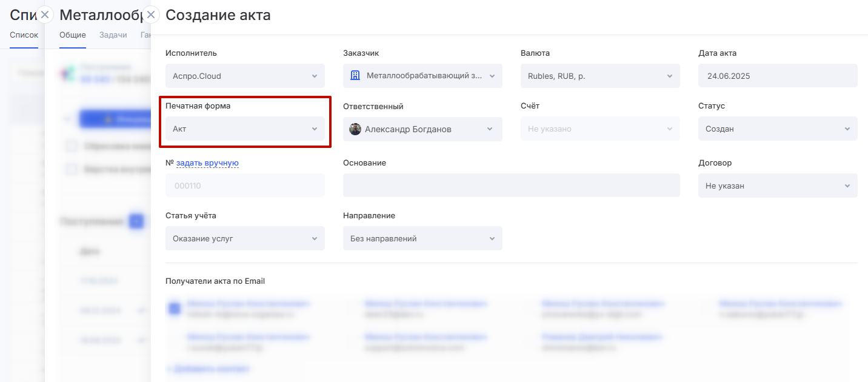Open the Договор dropdown

[x=777, y=186]
